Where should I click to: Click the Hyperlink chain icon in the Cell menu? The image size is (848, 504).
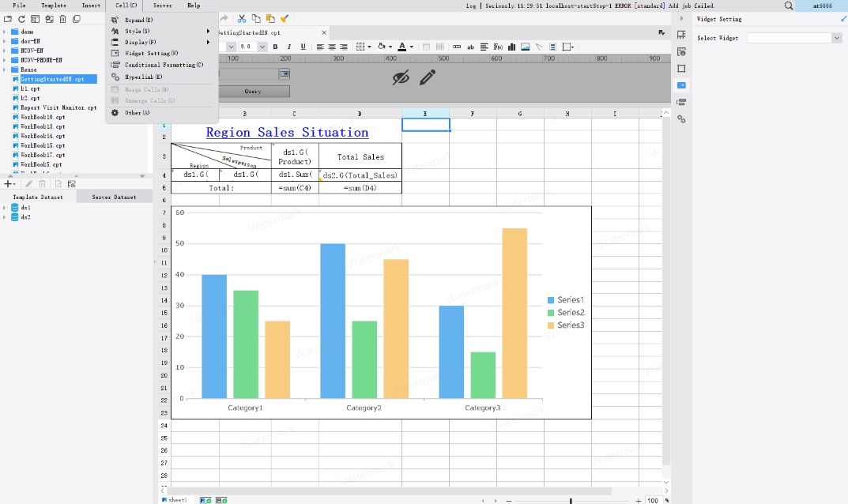pos(115,77)
